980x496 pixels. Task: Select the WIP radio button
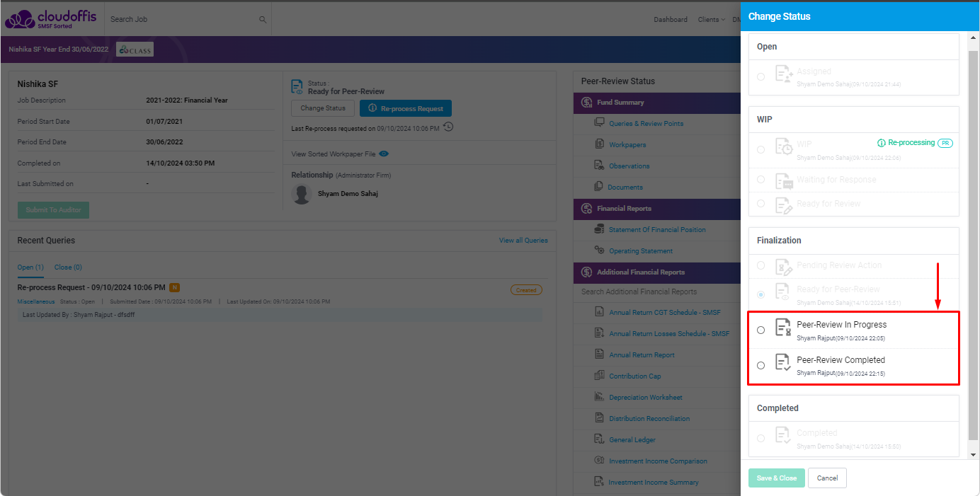coord(760,149)
